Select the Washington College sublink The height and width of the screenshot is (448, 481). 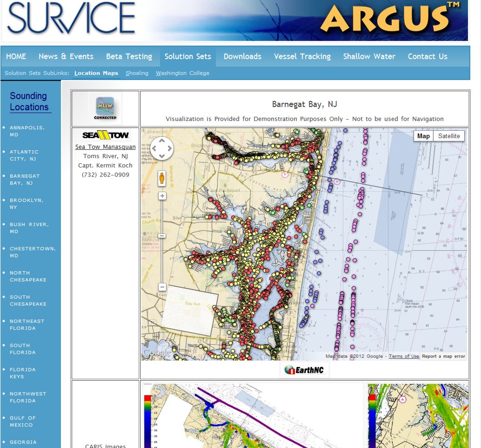pos(182,73)
